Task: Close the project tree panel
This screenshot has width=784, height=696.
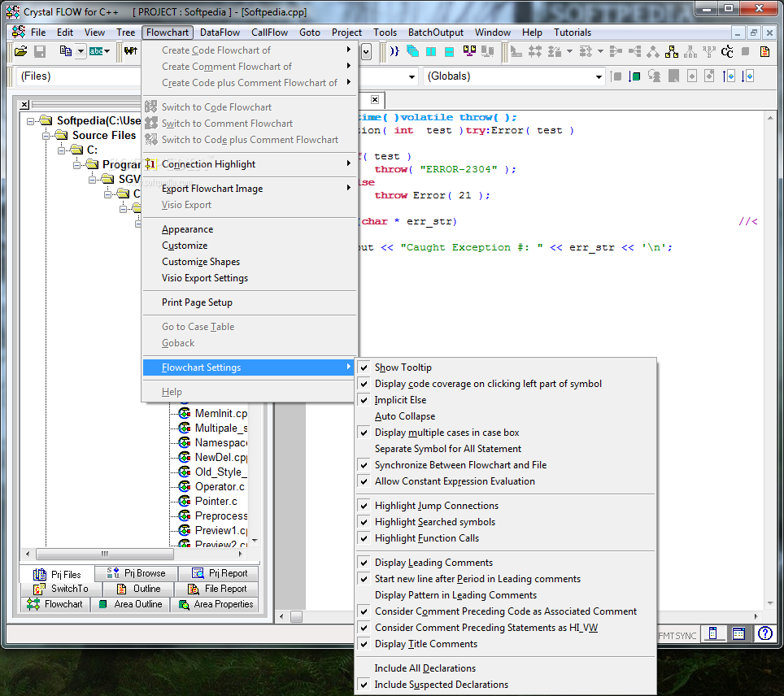Action: point(24,105)
